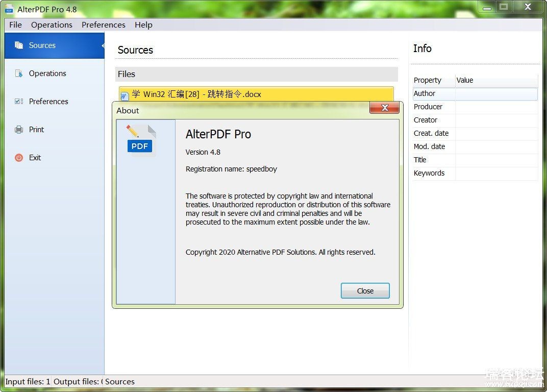Click 'Registration name: speedboy' text

click(x=231, y=169)
